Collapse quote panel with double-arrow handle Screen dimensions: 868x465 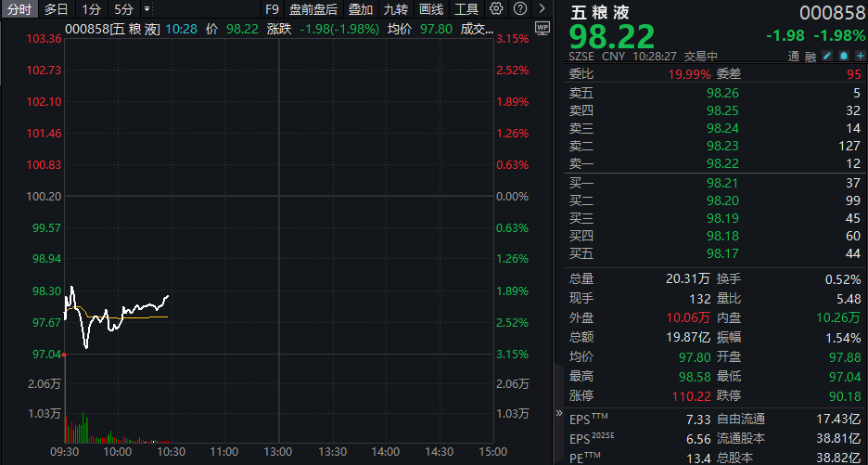click(x=558, y=413)
